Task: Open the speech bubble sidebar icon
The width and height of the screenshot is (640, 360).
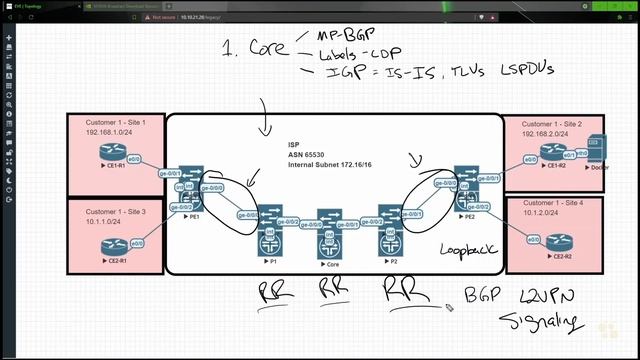Action: (x=9, y=142)
